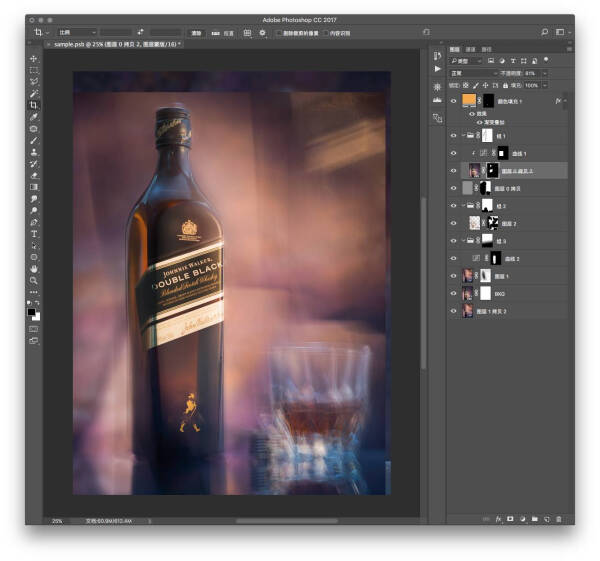Image resolution: width=600 pixels, height=561 pixels.
Task: Select the Lasso tool
Action: (x=34, y=82)
